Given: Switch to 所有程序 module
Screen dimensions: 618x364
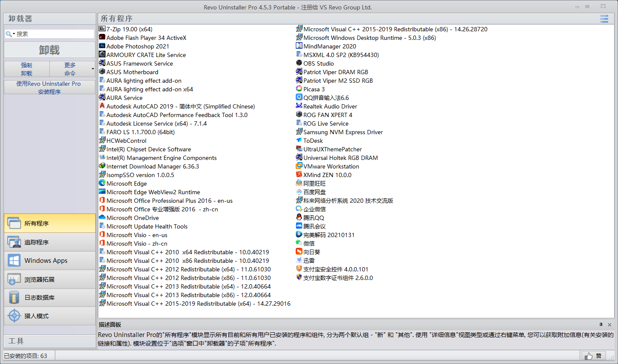Looking at the screenshot, I should tap(50, 223).
